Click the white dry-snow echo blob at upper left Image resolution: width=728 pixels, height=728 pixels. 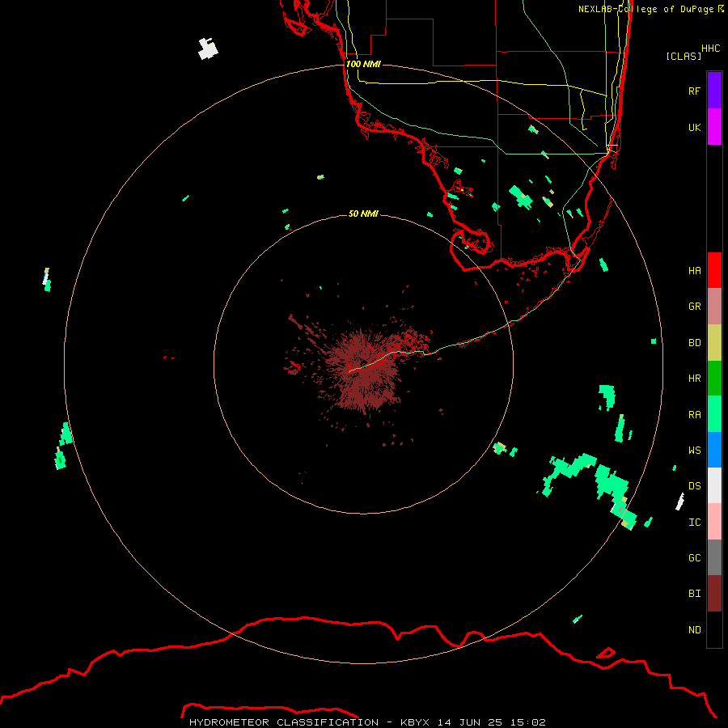[208, 49]
